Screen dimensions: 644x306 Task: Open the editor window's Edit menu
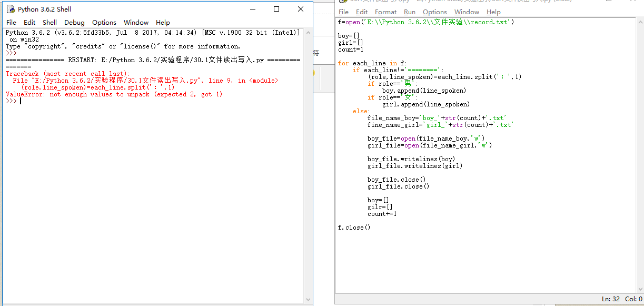point(362,12)
